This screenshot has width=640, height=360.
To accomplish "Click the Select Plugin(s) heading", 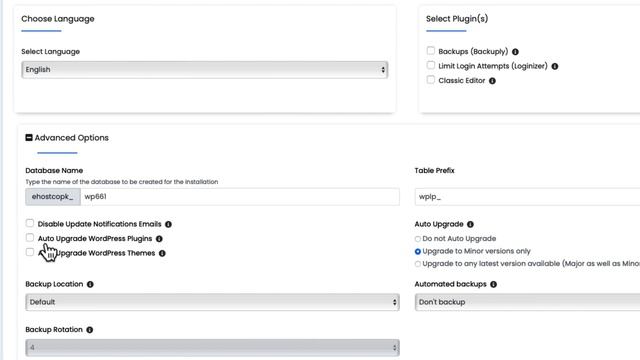I will coord(457,19).
